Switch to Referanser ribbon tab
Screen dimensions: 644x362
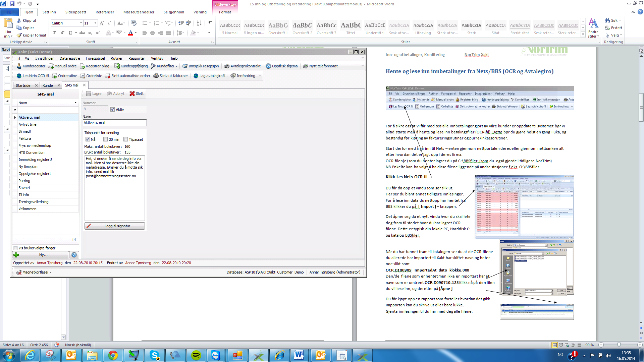(x=105, y=12)
